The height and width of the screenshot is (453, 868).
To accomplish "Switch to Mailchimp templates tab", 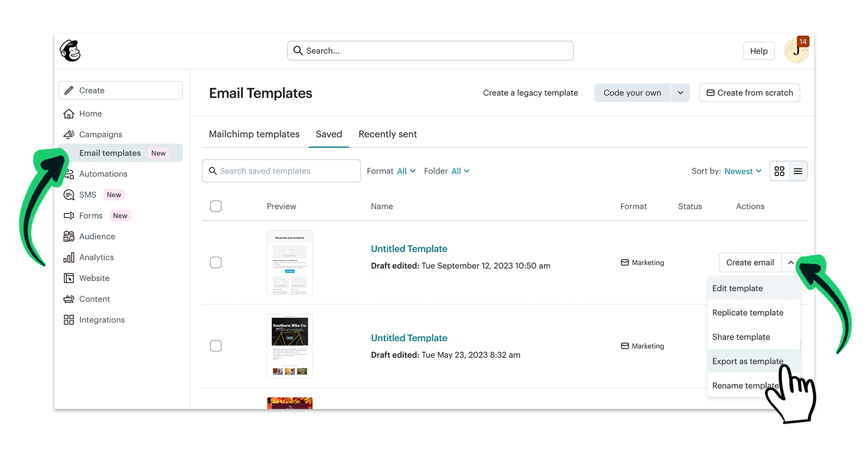I will point(254,134).
